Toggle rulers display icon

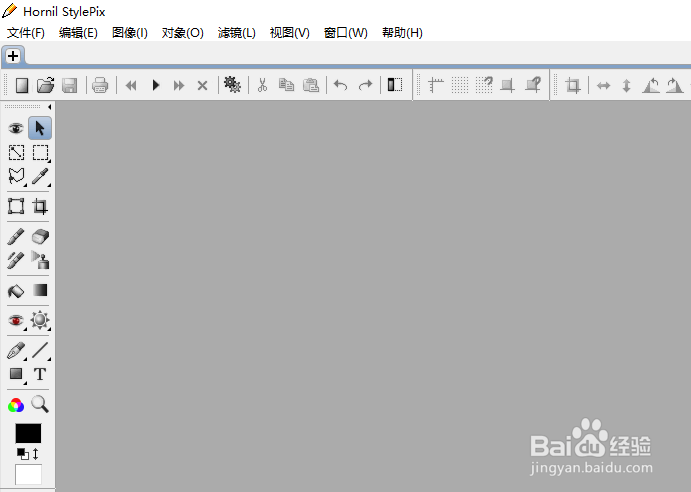tap(436, 85)
